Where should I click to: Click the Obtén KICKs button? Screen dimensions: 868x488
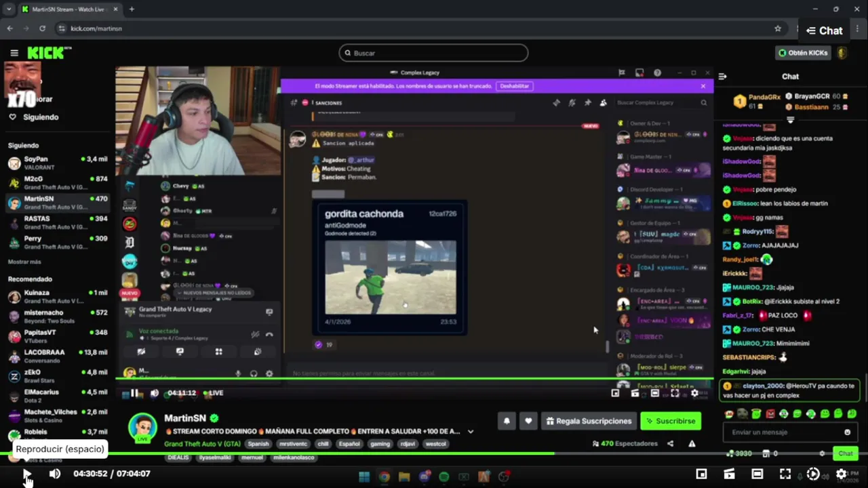pos(803,53)
